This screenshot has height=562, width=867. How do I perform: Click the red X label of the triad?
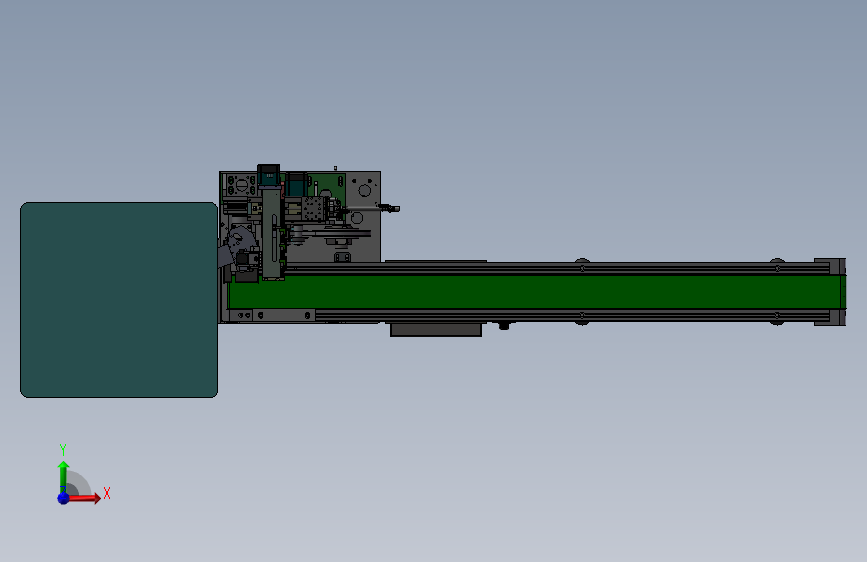tap(107, 493)
